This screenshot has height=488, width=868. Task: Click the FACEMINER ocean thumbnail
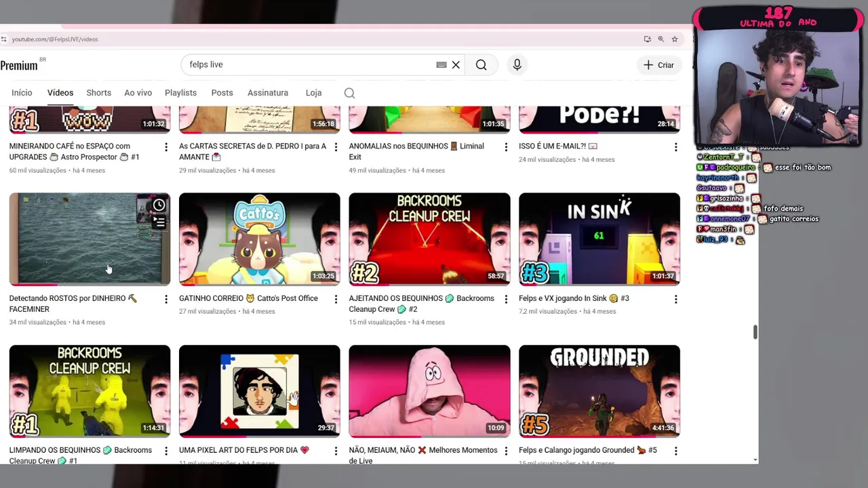point(90,239)
